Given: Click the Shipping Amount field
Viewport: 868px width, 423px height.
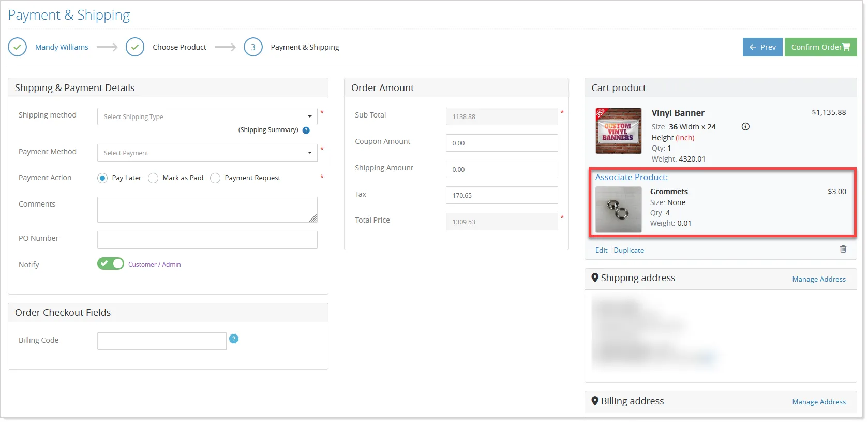Looking at the screenshot, I should (502, 169).
